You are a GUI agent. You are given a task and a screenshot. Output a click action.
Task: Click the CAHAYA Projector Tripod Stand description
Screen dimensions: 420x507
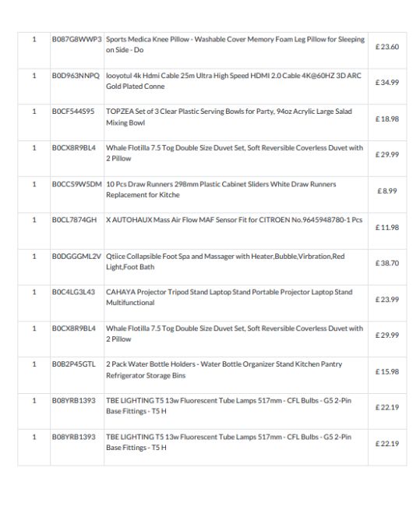tap(229, 297)
